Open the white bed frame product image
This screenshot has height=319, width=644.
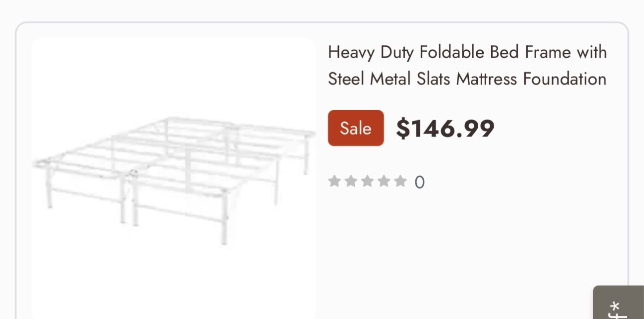174,178
